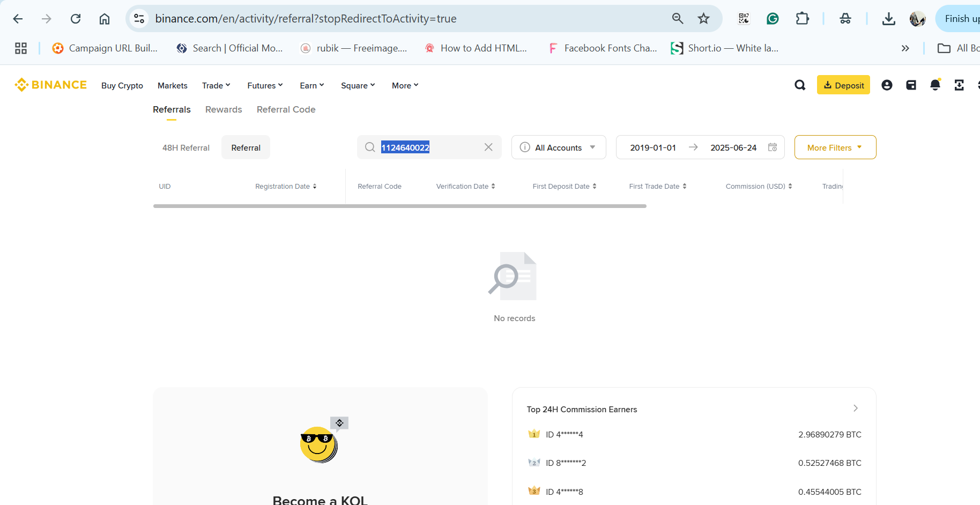Viewport: 980px width, 505px height.
Task: Open the extensions puzzle icon
Action: [802, 19]
